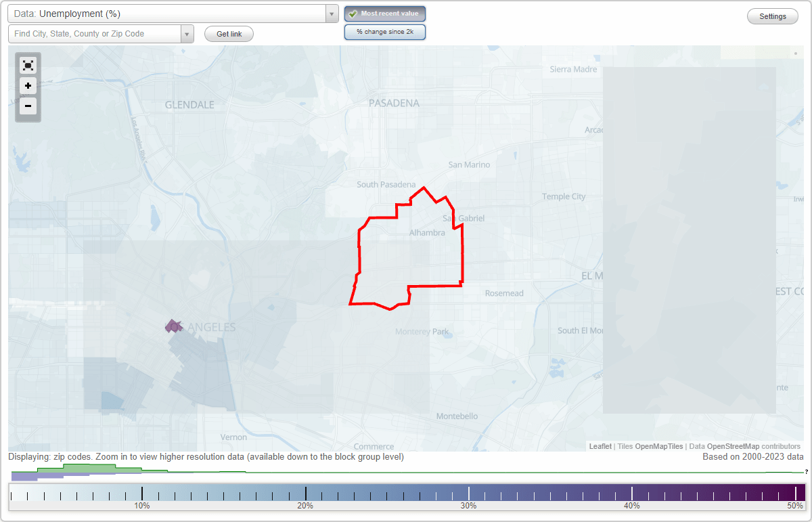Click the full extent map icon
812x522 pixels.
[28, 65]
